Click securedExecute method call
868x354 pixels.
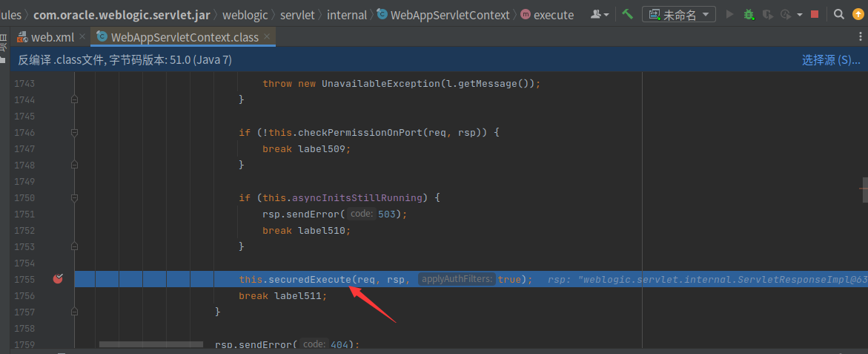(x=310, y=279)
